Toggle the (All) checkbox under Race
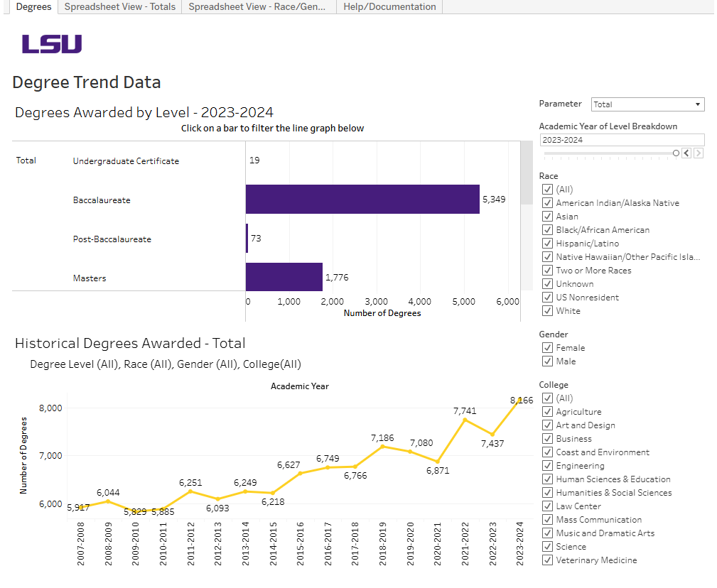This screenshot has width=717, height=588. pos(547,189)
